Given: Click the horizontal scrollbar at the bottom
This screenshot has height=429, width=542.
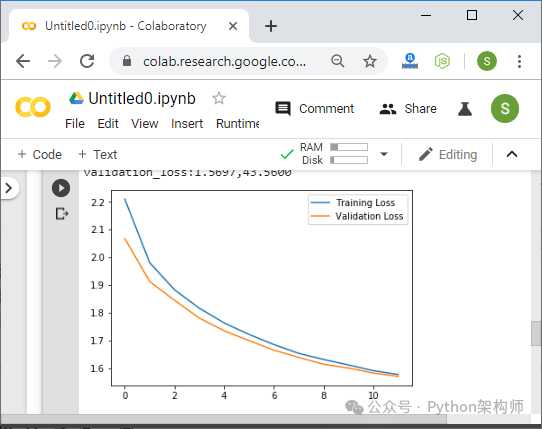Looking at the screenshot, I should click(x=224, y=419).
